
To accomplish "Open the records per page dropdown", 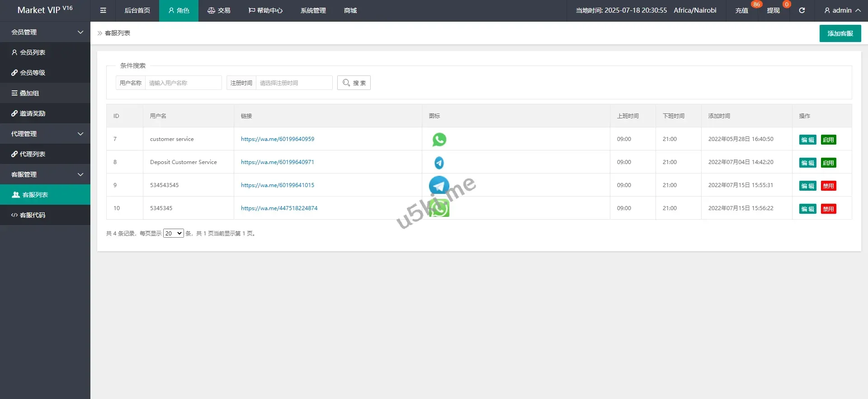I will tap(173, 233).
